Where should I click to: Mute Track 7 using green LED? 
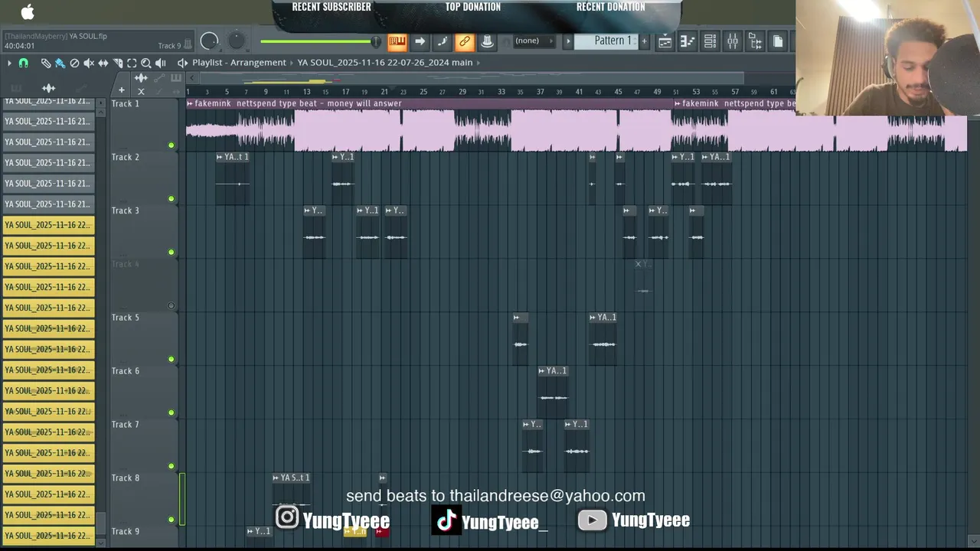coord(171,466)
